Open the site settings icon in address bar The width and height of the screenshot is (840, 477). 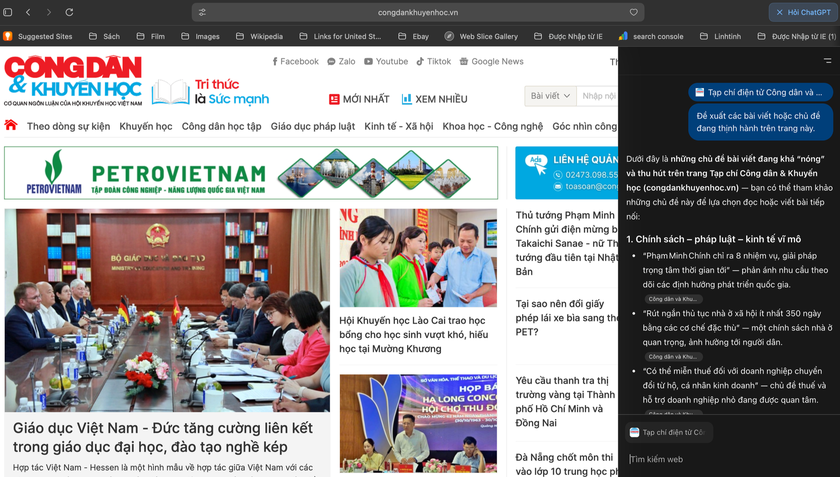pos(202,13)
